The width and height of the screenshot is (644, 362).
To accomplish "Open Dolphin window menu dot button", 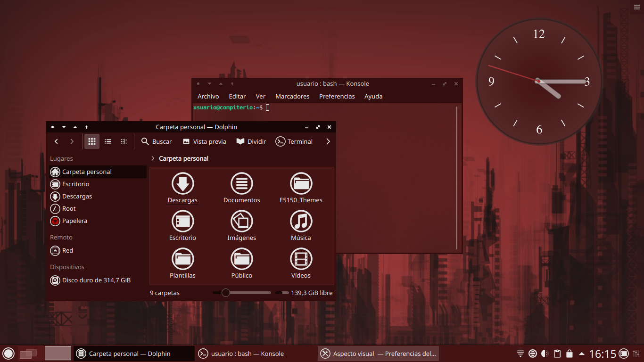I will (x=52, y=127).
